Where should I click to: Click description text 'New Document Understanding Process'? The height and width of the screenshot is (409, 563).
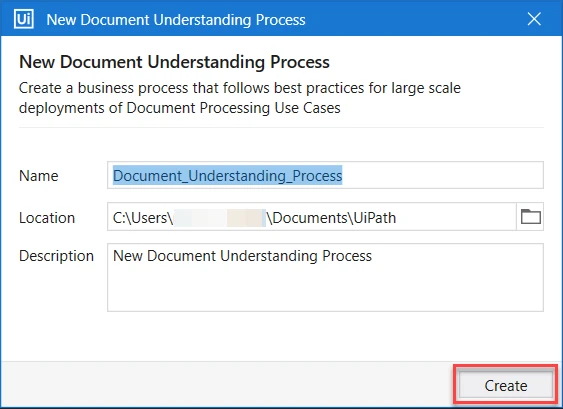(242, 256)
